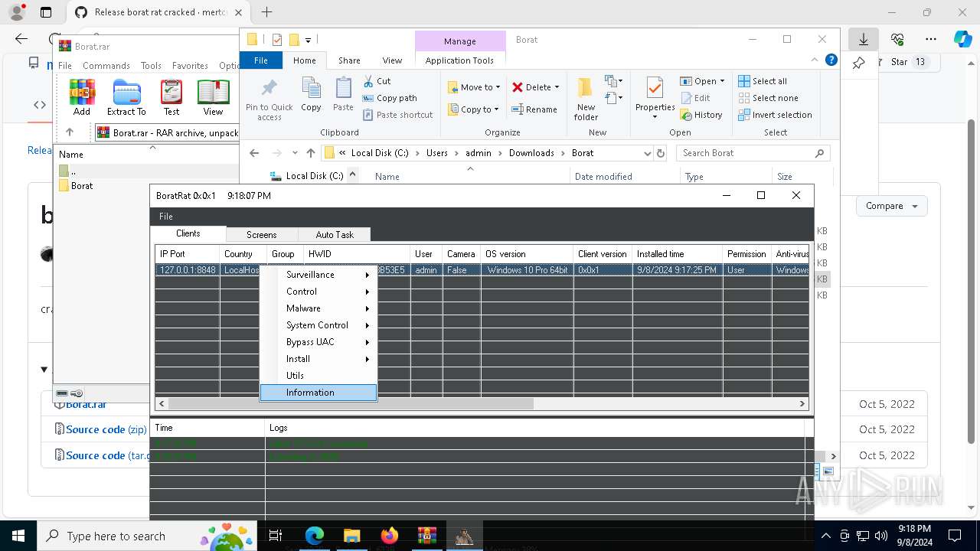Open the Copilot icon in Edge

962,38
